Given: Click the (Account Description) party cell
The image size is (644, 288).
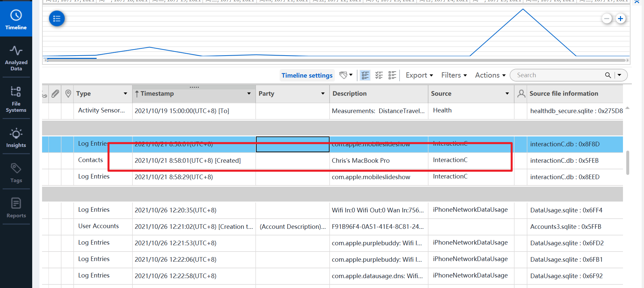Looking at the screenshot, I should [292, 227].
